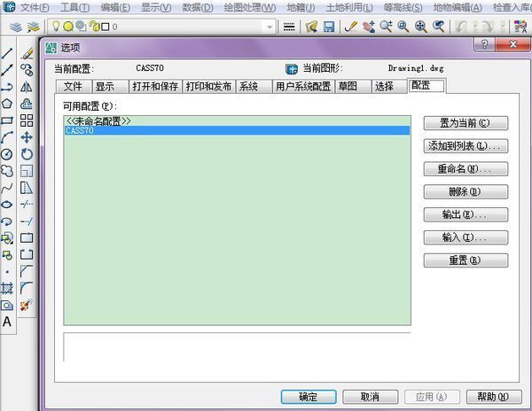The width and height of the screenshot is (532, 411).
Task: Select CASS70 in the profile list
Action: tap(237, 130)
